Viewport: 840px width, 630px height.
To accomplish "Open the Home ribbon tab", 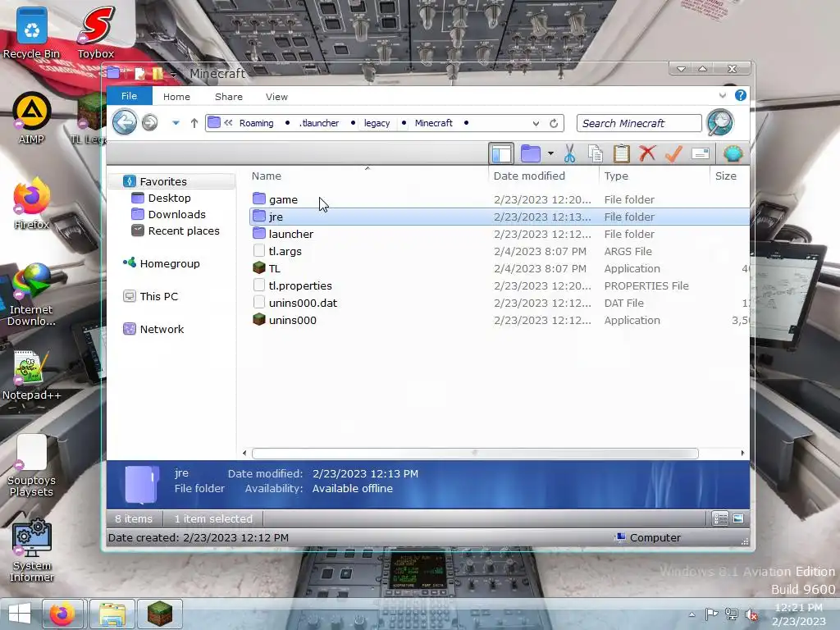I will (176, 97).
